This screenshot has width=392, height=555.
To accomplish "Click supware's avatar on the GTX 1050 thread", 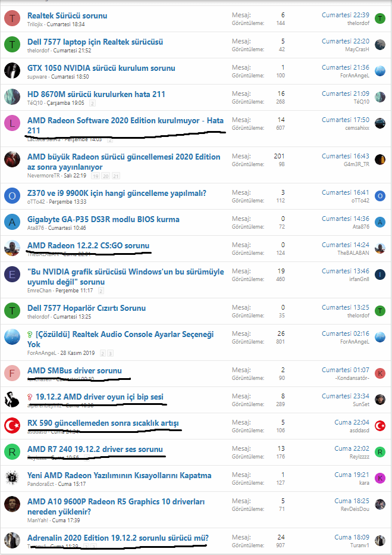I will [x=12, y=70].
